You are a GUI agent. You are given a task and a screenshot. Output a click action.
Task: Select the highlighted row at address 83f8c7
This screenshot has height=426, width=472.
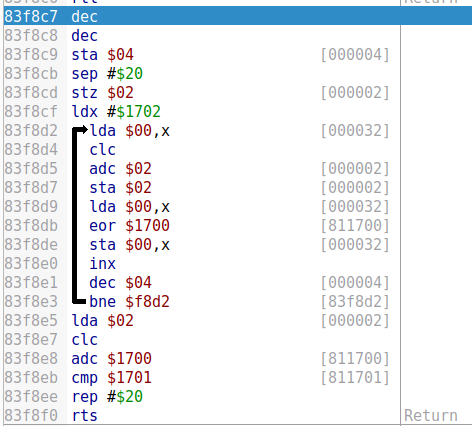(238, 16)
